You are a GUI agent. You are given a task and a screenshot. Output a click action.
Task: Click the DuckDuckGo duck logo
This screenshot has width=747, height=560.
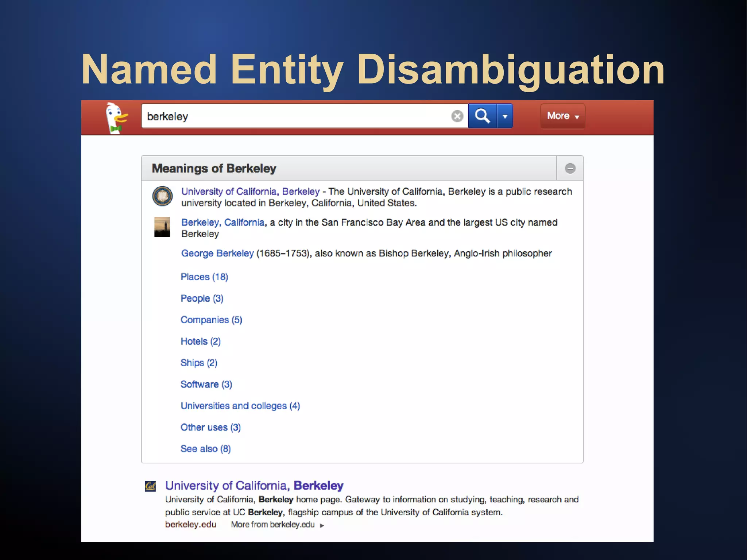pyautogui.click(x=116, y=117)
